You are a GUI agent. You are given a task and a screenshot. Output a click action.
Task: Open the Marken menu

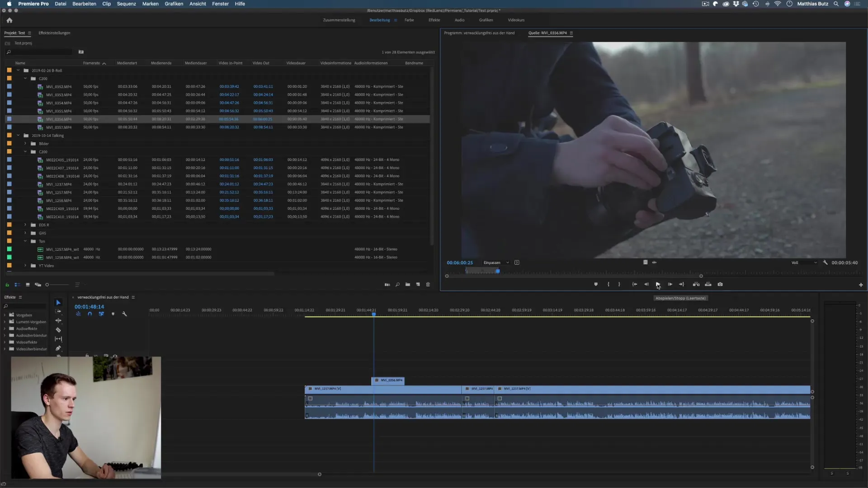coord(150,4)
